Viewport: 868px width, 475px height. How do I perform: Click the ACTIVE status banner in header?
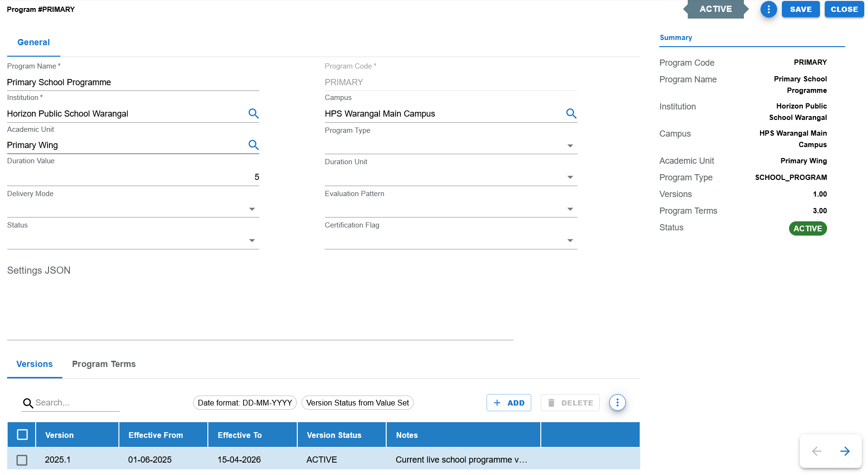click(x=716, y=9)
